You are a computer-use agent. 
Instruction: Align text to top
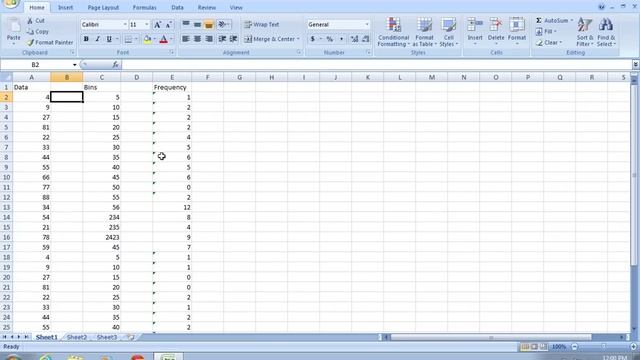pos(186,24)
